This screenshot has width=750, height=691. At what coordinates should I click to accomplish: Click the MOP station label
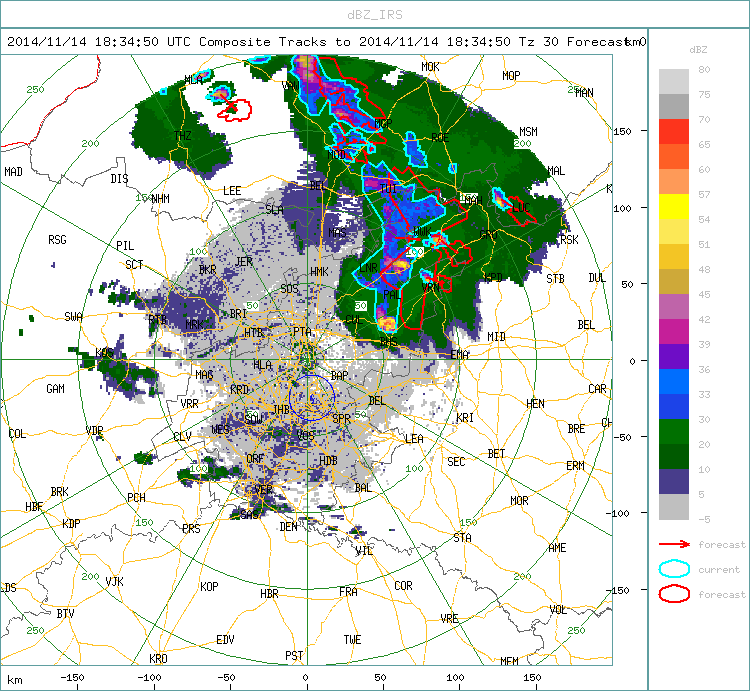(511, 76)
